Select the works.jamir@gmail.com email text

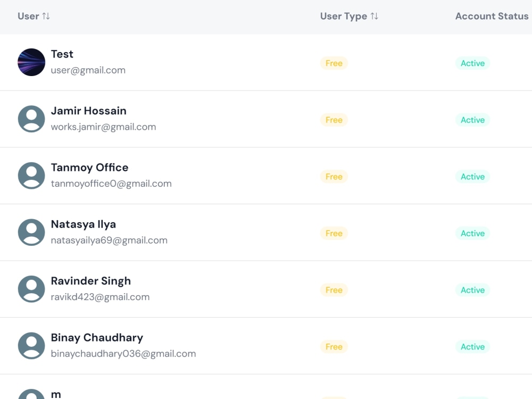click(x=104, y=127)
